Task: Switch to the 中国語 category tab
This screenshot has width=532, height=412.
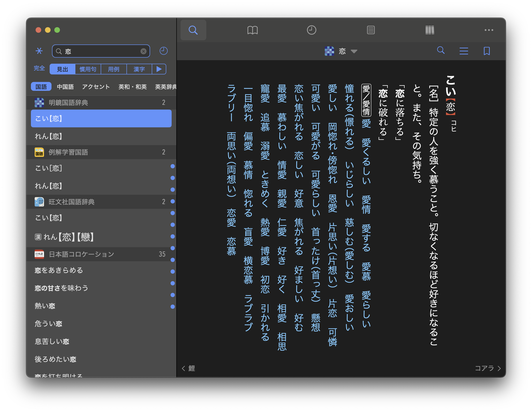Action: click(65, 87)
